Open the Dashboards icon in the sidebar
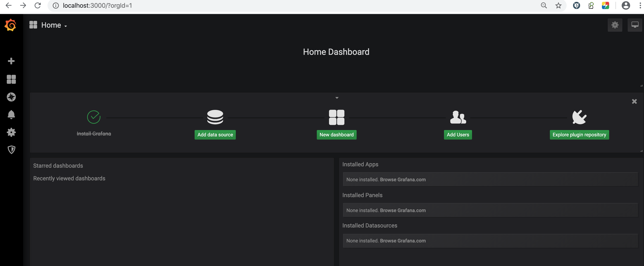This screenshot has width=644, height=266. pyautogui.click(x=11, y=79)
